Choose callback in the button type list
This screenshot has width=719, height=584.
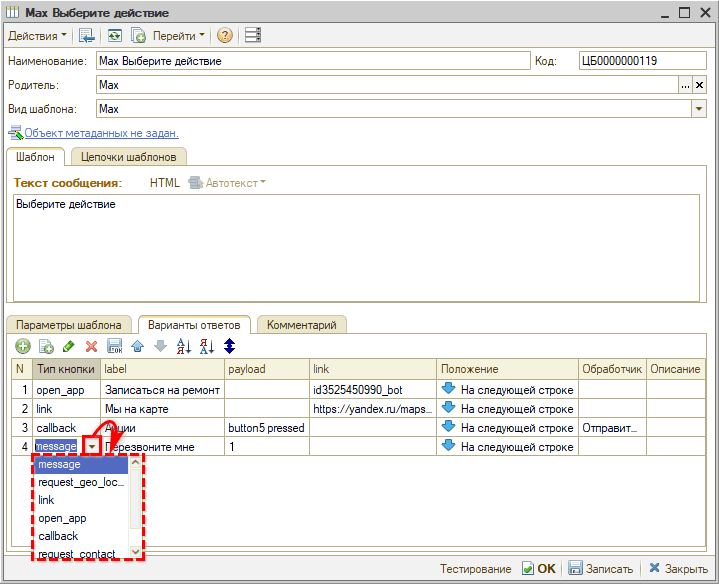tap(58, 536)
